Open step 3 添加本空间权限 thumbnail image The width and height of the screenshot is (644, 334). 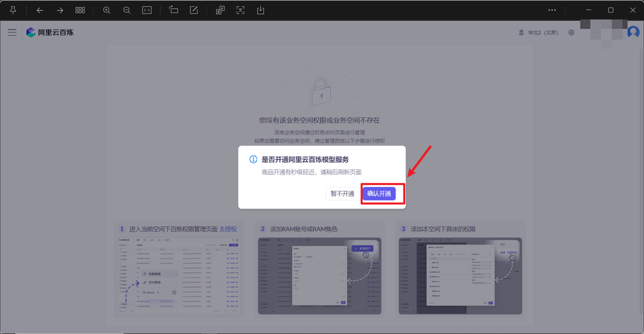[460, 276]
